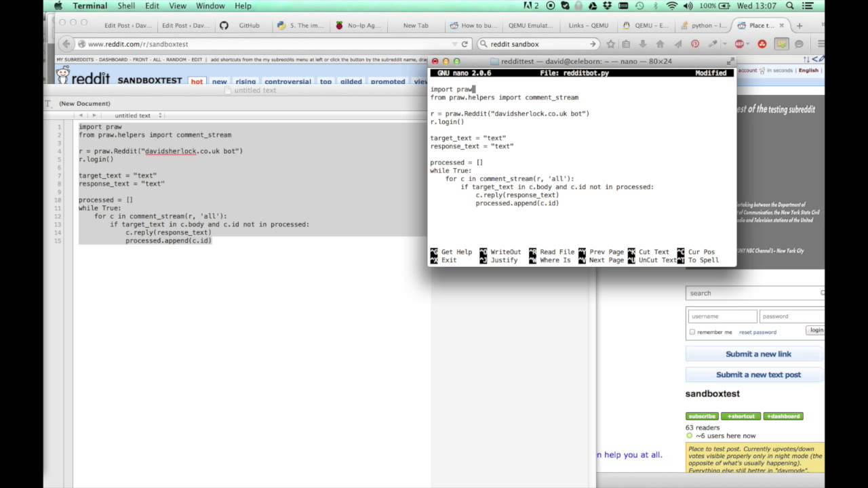Click the 'reset password' link

[x=757, y=332]
